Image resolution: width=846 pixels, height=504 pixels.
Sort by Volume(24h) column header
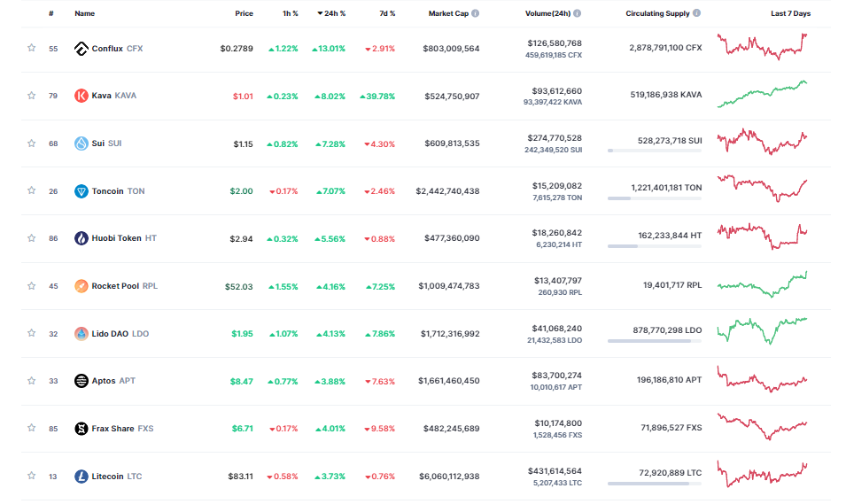coord(547,13)
